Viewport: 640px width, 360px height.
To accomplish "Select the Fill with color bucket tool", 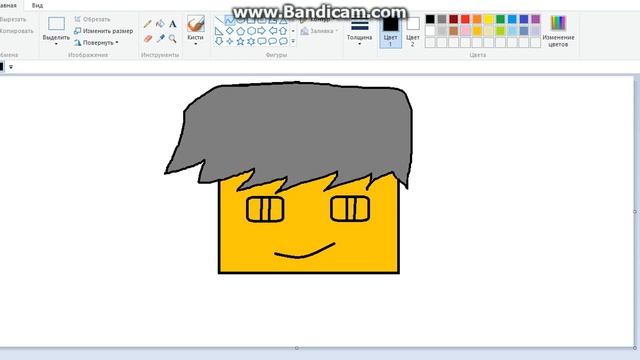I will 160,24.
